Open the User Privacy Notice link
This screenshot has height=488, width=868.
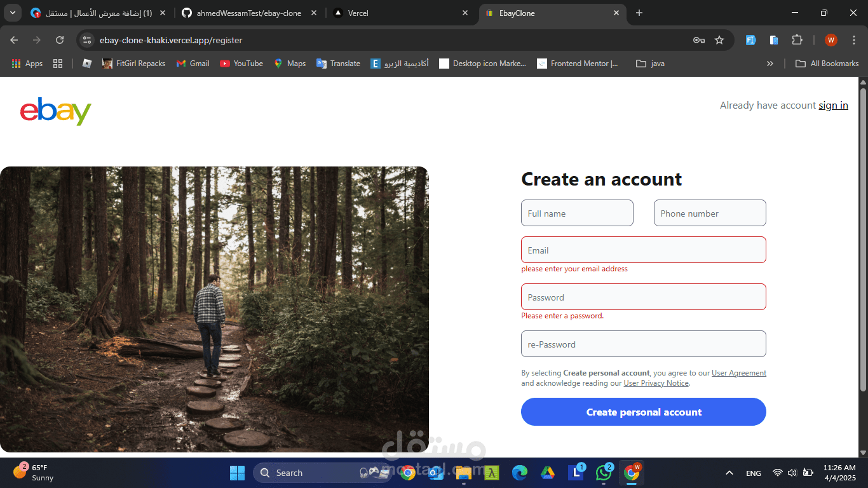click(656, 383)
